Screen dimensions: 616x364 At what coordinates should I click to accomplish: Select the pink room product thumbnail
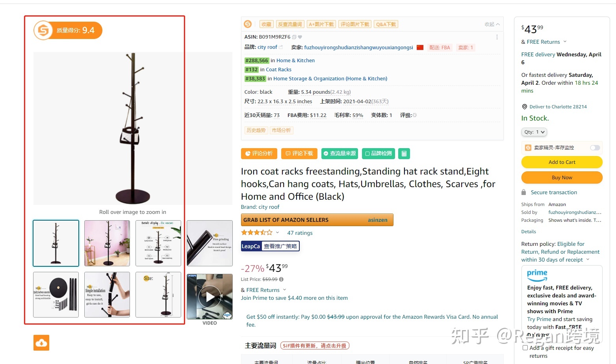point(107,243)
